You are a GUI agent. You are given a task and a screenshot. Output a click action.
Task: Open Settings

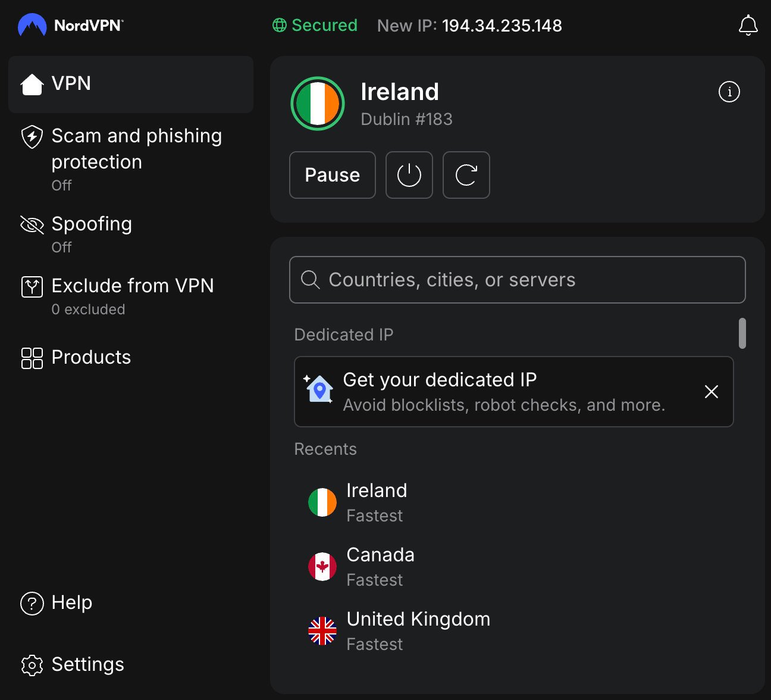[x=131, y=665]
